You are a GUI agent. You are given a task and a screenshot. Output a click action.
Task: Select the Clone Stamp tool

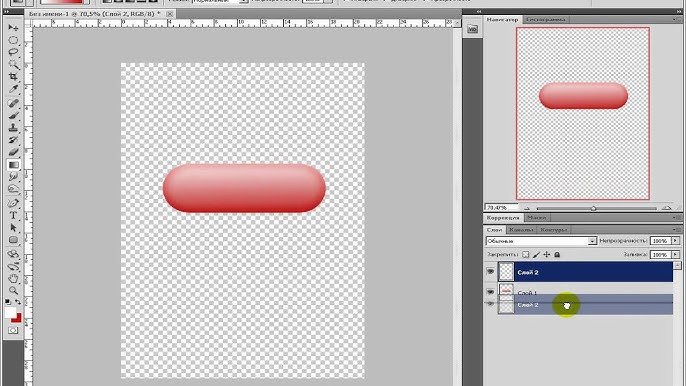(13, 128)
